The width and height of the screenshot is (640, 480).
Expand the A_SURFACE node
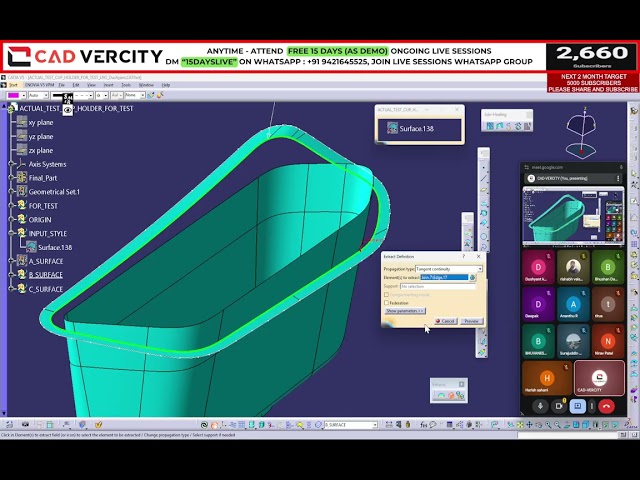coord(11,261)
